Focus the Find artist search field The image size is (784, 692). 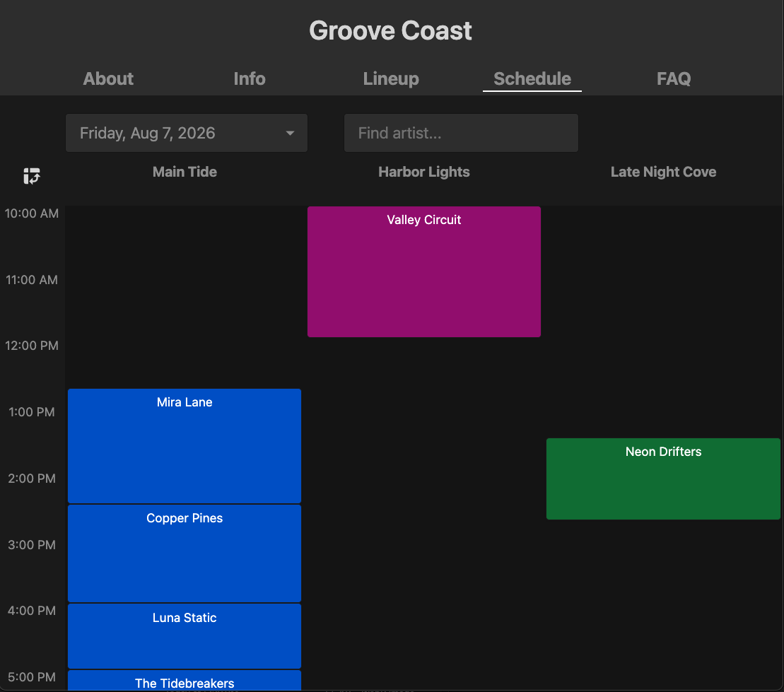[461, 133]
